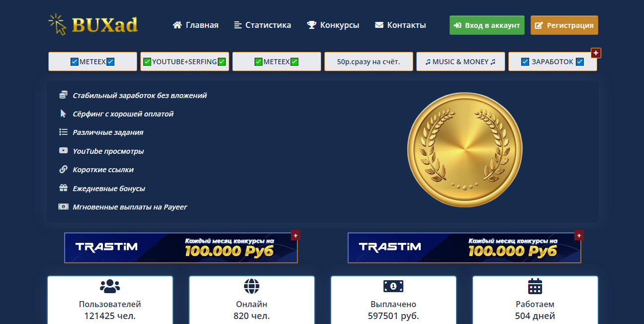The width and height of the screenshot is (644, 324).
Task: Click the chain link icon for short links
Action: [x=63, y=169]
